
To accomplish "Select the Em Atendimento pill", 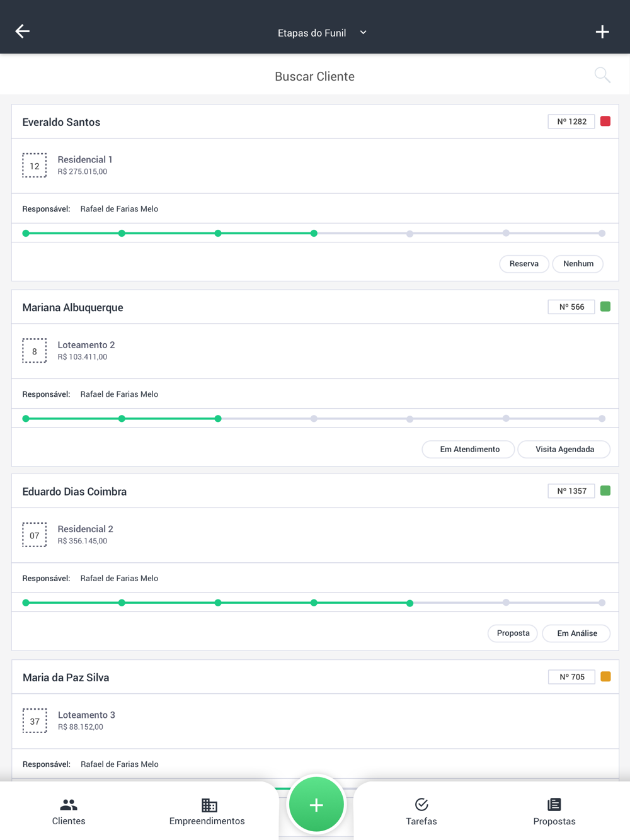I will pyautogui.click(x=469, y=450).
